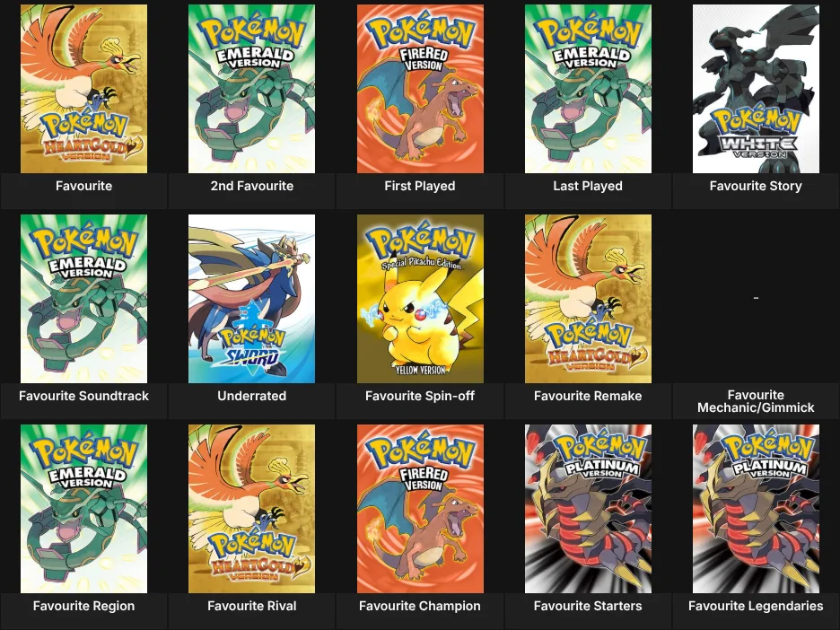Click the "Favourite" caption label
Viewport: 840px width, 630px height.
(83, 186)
